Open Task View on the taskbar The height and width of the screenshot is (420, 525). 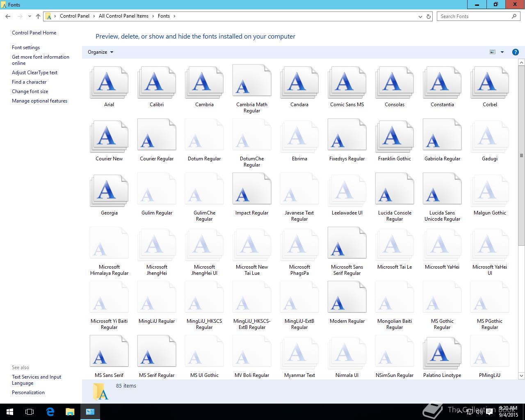pyautogui.click(x=30, y=412)
